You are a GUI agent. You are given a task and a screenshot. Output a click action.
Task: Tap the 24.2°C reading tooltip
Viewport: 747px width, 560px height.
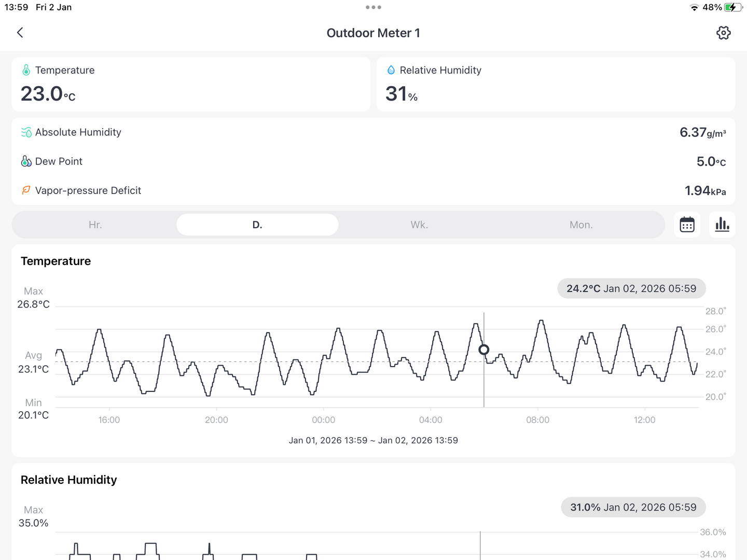pyautogui.click(x=631, y=288)
